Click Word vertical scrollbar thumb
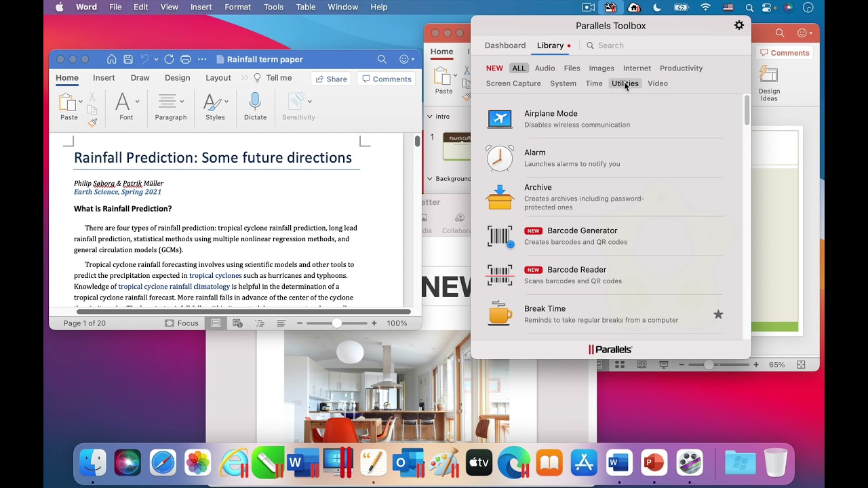The height and width of the screenshot is (488, 868). (416, 141)
